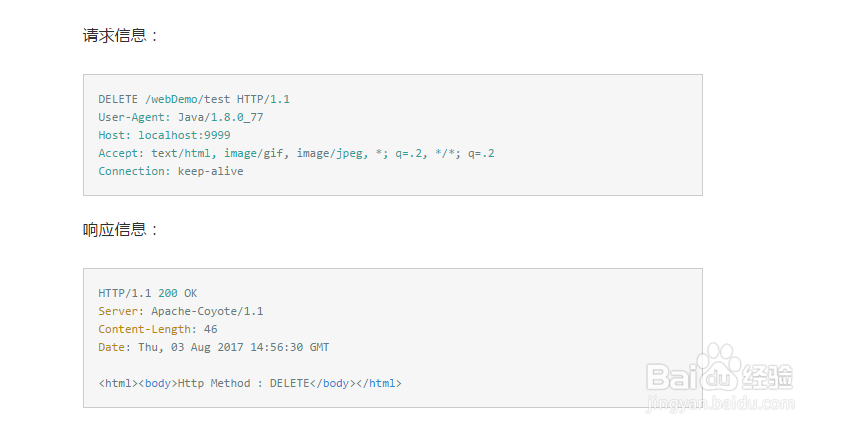The width and height of the screenshot is (842, 433).
Task: Click the Apache-Coyote/1.1 server value
Action: tap(207, 311)
